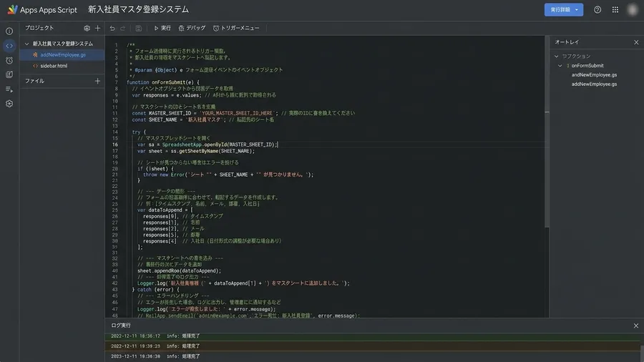Viewport: 644px width, 362px height.
Task: Click the Undo arrow in toolbar
Action: [x=112, y=29]
